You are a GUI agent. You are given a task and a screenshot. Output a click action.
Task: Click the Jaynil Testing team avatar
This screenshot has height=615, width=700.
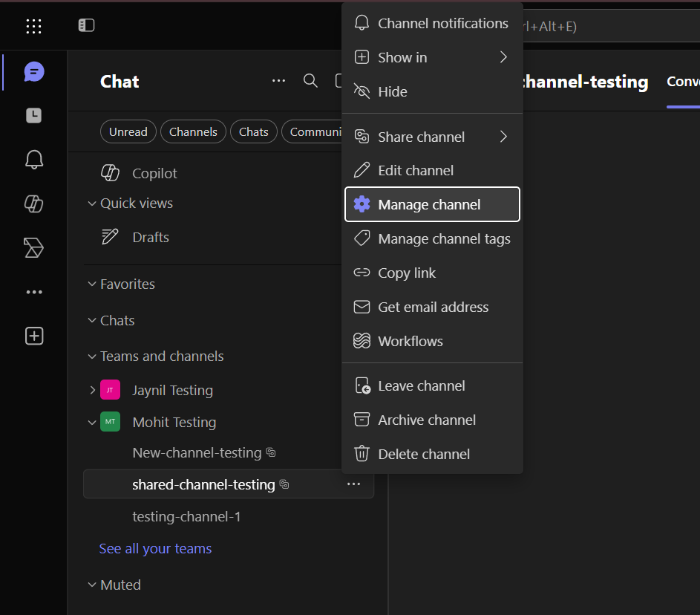tap(111, 390)
